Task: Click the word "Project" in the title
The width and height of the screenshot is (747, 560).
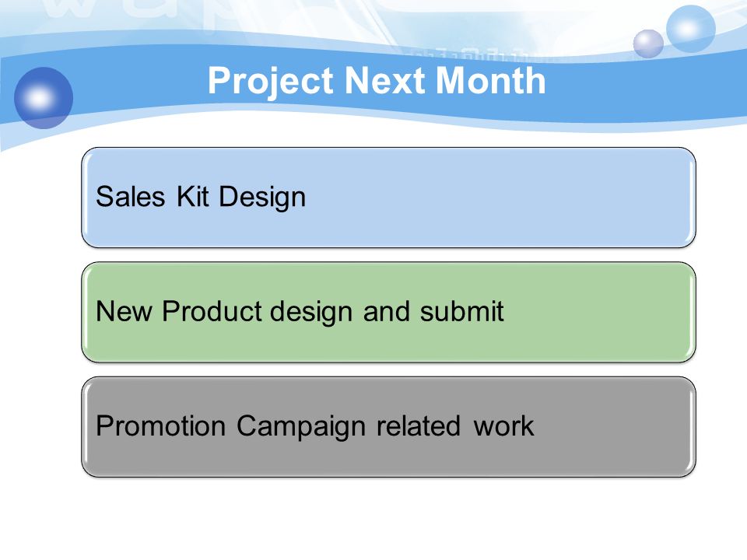Action: pyautogui.click(x=270, y=82)
